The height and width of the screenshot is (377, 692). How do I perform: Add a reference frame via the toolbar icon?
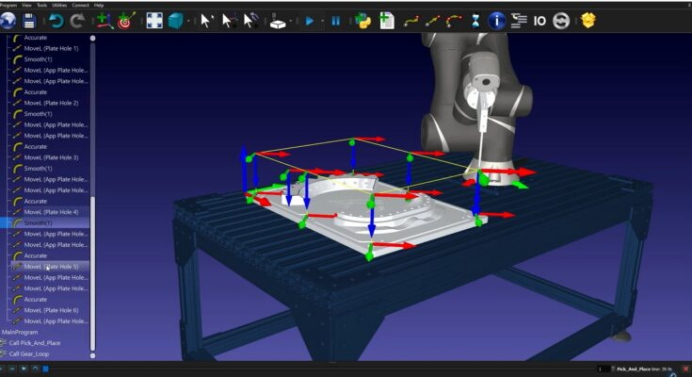pos(104,21)
